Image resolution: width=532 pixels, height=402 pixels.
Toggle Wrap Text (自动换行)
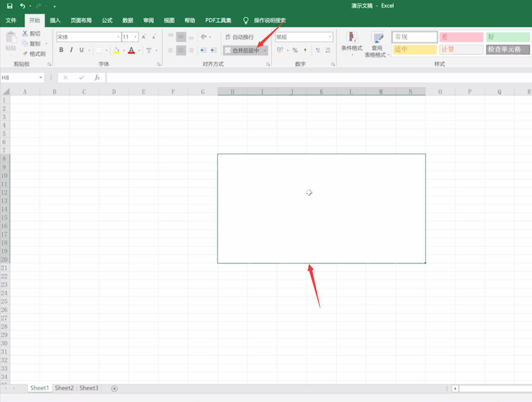240,37
